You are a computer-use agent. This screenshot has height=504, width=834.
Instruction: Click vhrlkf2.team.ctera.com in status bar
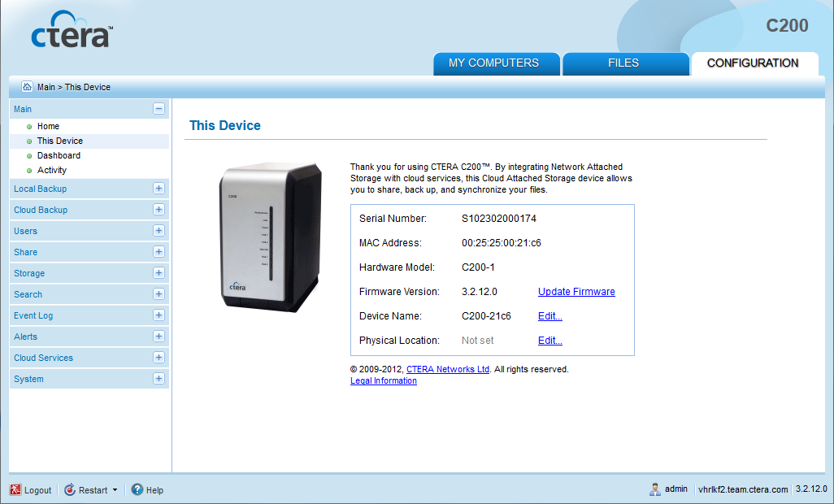point(743,489)
